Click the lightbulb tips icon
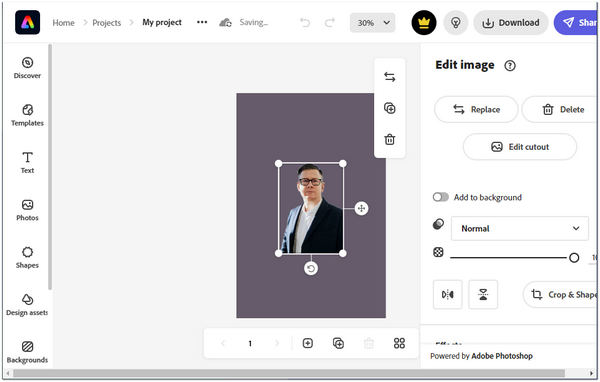Viewport: 600px width, 382px height. click(x=455, y=23)
